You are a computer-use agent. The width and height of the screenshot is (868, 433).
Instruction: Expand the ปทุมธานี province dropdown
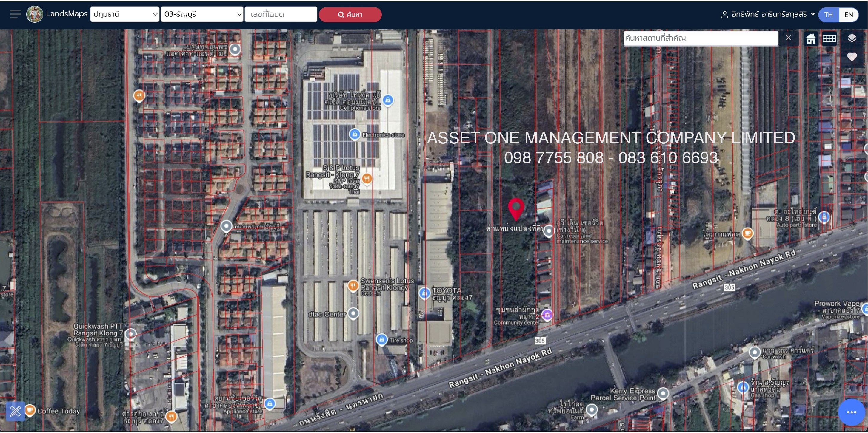pos(125,14)
